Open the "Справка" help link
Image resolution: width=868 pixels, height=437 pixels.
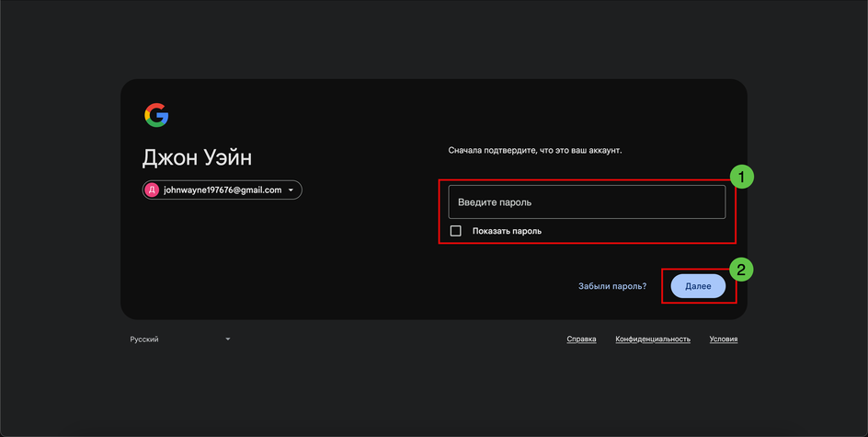(x=581, y=339)
